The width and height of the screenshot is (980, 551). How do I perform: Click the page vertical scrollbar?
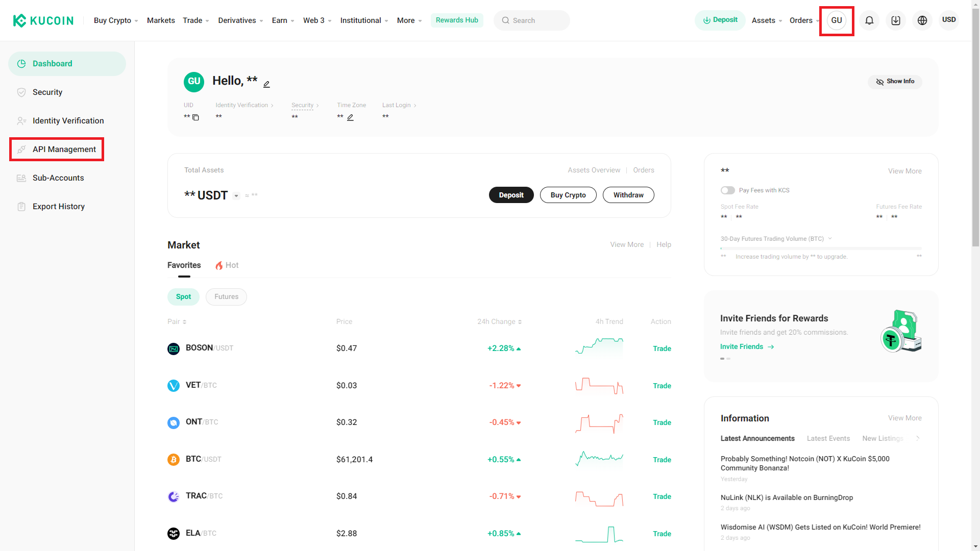pyautogui.click(x=975, y=128)
